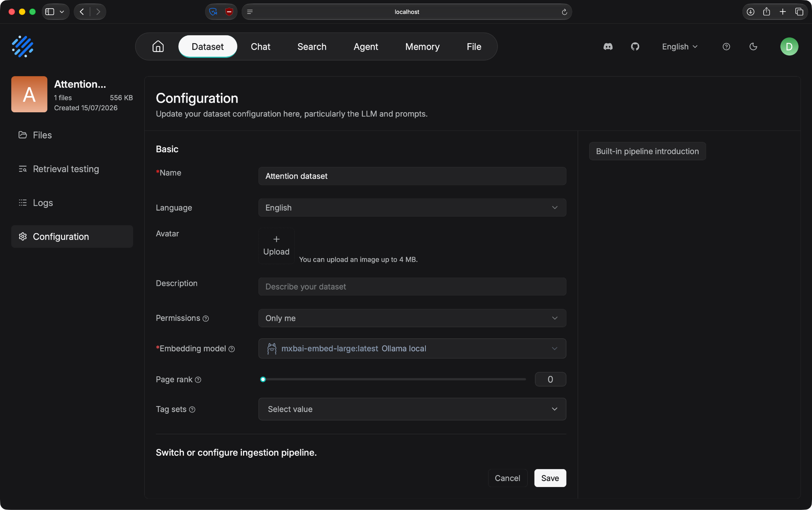Image resolution: width=812 pixels, height=510 pixels.
Task: Expand the dataset Language dropdown
Action: pyautogui.click(x=412, y=208)
